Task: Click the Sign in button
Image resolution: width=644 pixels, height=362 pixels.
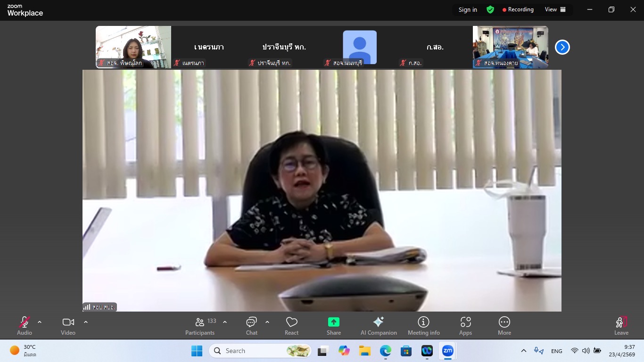Action: tap(468, 9)
